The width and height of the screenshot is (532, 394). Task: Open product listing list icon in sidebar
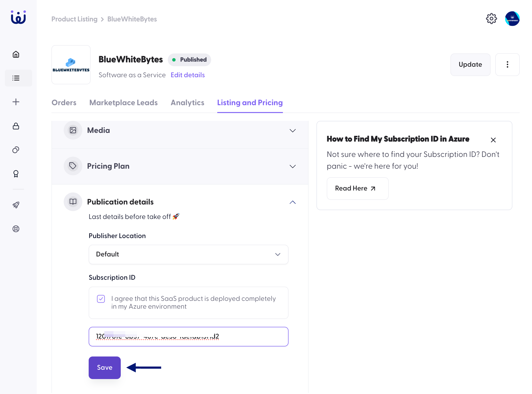(x=16, y=78)
